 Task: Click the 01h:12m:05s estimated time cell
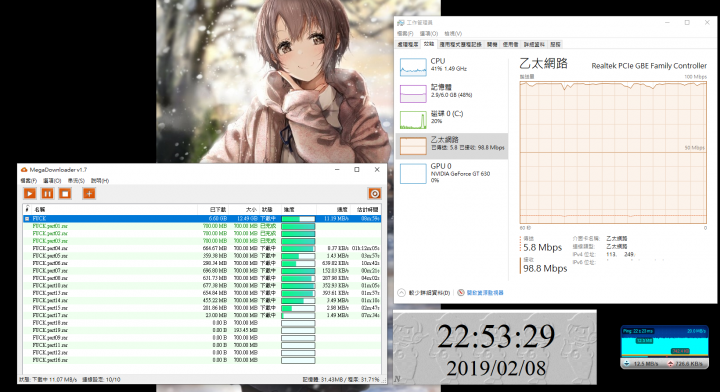click(366, 248)
